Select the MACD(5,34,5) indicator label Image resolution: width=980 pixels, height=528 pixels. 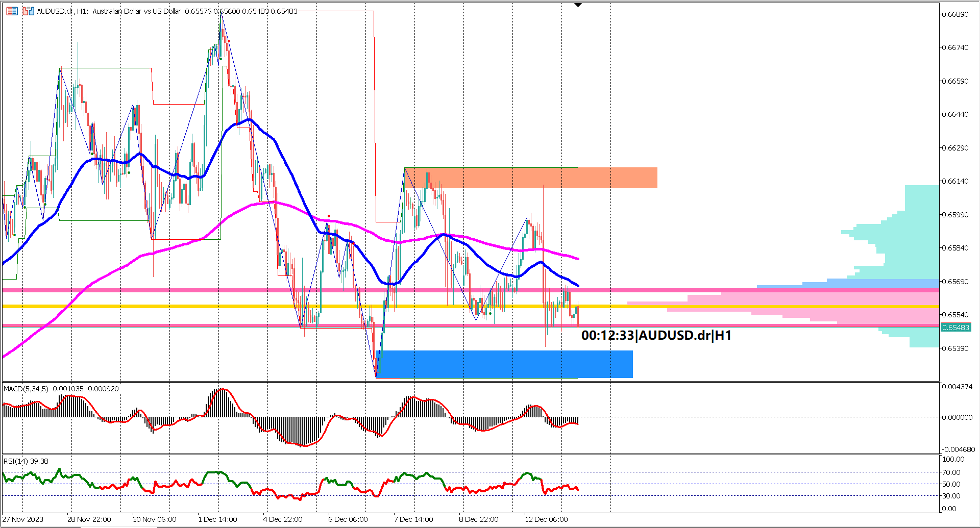click(x=61, y=389)
